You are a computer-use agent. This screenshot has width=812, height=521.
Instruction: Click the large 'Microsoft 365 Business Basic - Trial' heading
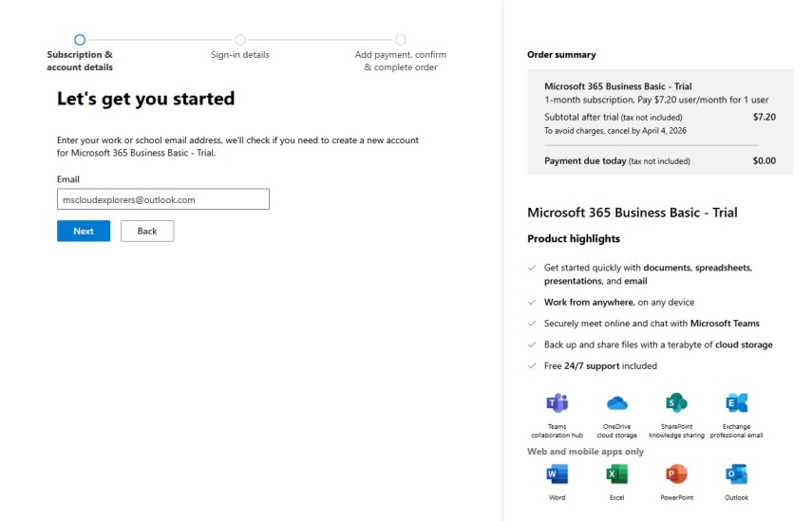pyautogui.click(x=632, y=213)
